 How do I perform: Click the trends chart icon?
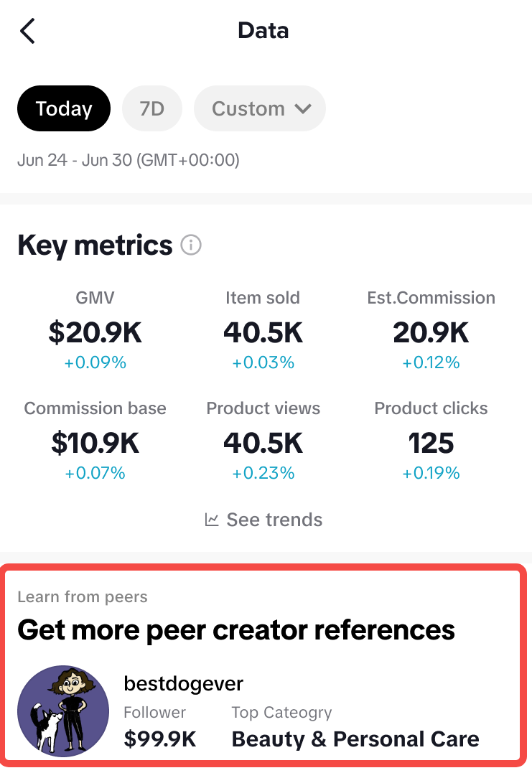pyautogui.click(x=212, y=520)
